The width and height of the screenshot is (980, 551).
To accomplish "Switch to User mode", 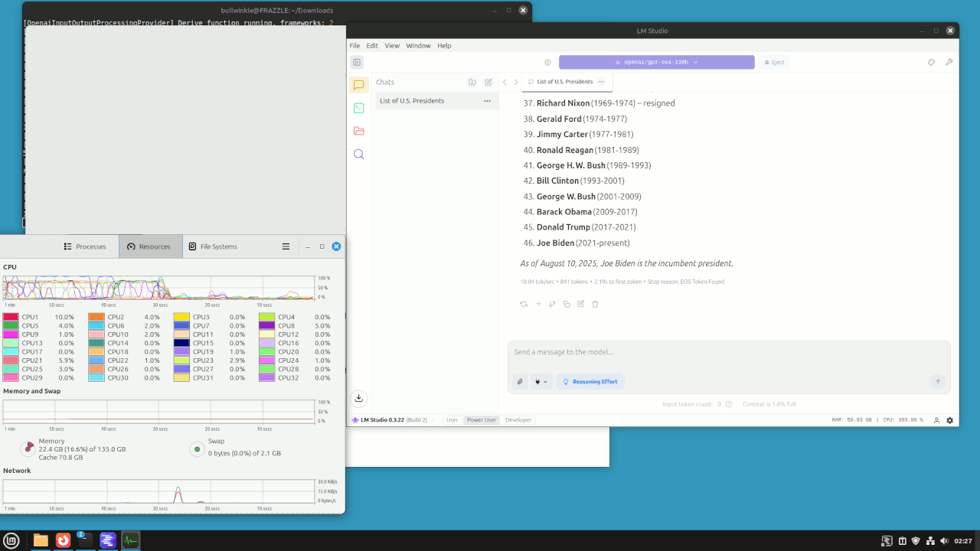I will 452,420.
